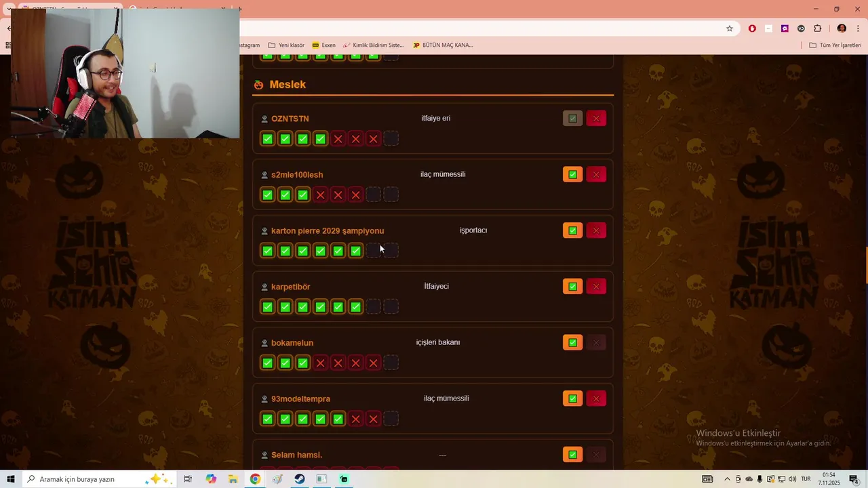The width and height of the screenshot is (868, 488).
Task: Open the Exxen bookmark
Action: coord(323,45)
